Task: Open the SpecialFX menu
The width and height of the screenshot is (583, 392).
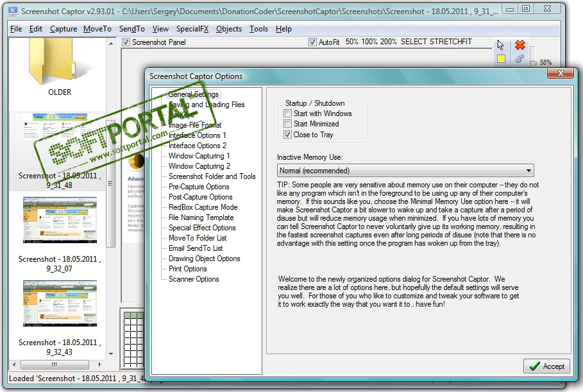Action: 192,29
